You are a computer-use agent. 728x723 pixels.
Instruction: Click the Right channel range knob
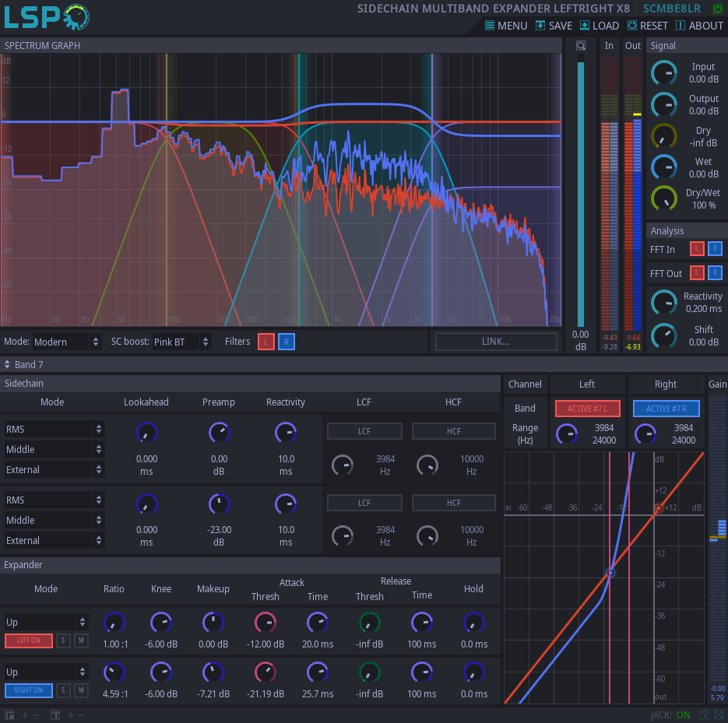pos(645,434)
